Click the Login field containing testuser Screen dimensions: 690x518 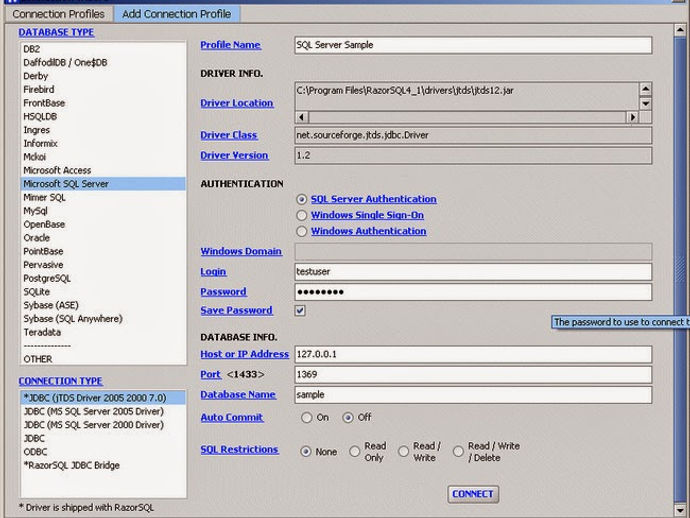tap(473, 272)
